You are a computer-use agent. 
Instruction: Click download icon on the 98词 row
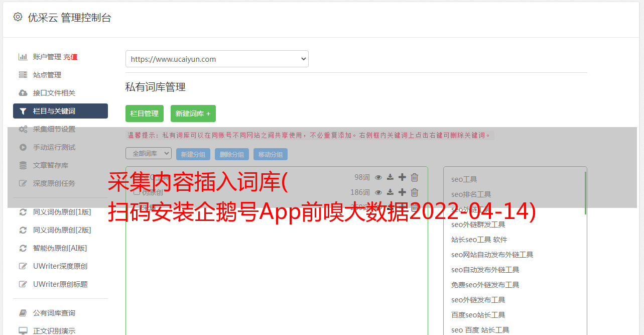pos(390,177)
